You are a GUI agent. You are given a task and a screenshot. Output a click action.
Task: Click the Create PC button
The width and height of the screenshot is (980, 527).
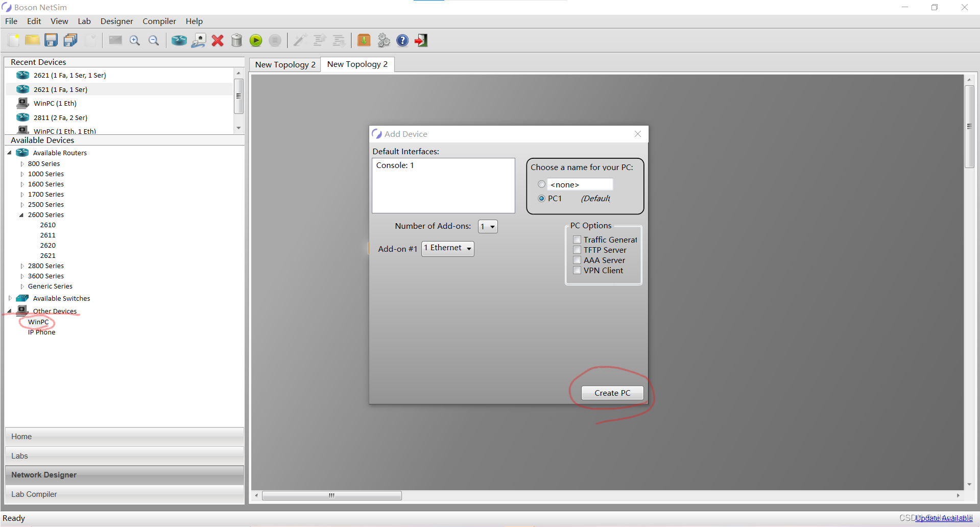(x=612, y=393)
